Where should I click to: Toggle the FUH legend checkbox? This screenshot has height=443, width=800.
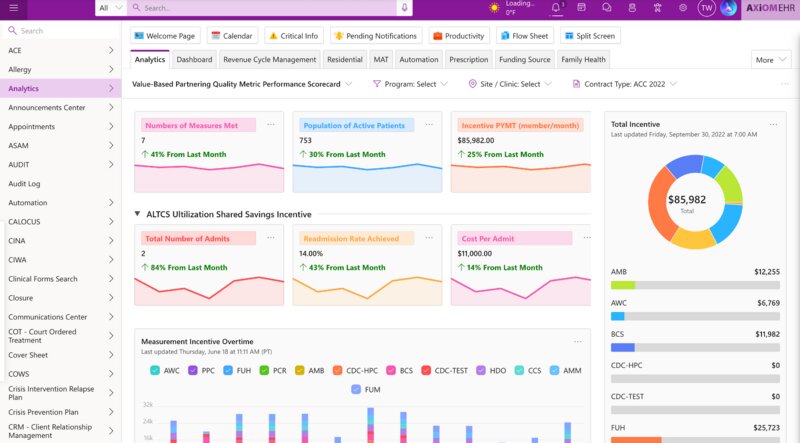228,371
